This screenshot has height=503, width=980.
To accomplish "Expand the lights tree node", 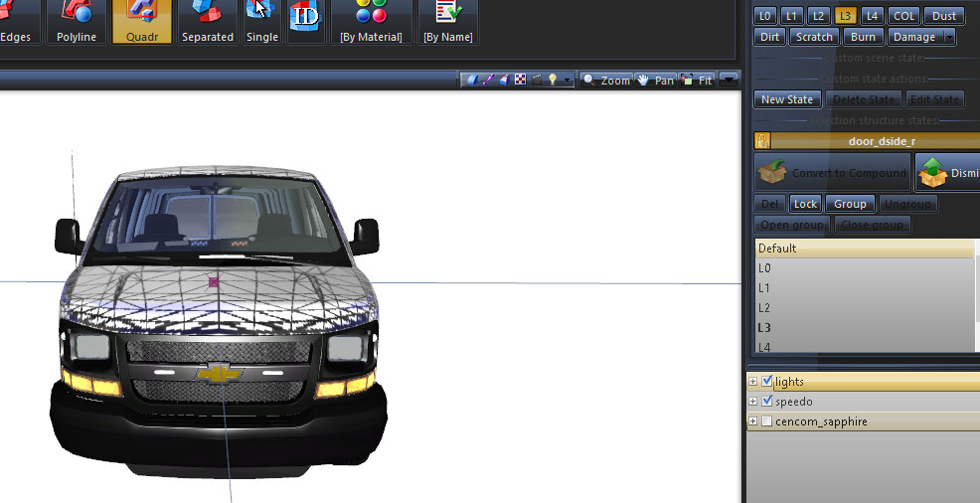I will [753, 381].
